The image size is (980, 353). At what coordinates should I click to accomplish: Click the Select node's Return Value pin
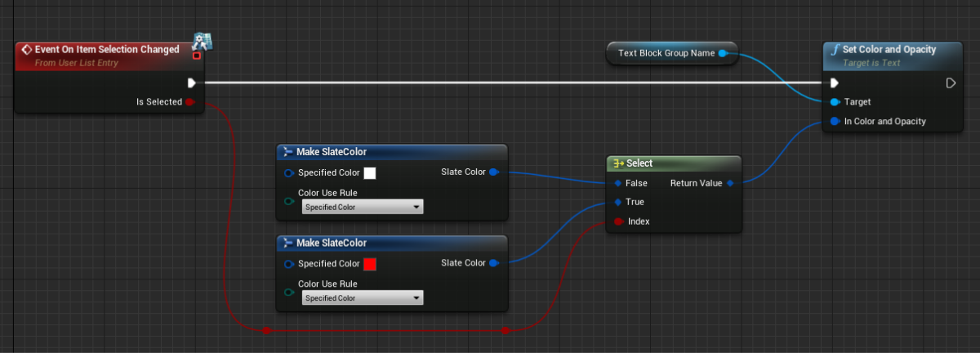click(x=729, y=183)
